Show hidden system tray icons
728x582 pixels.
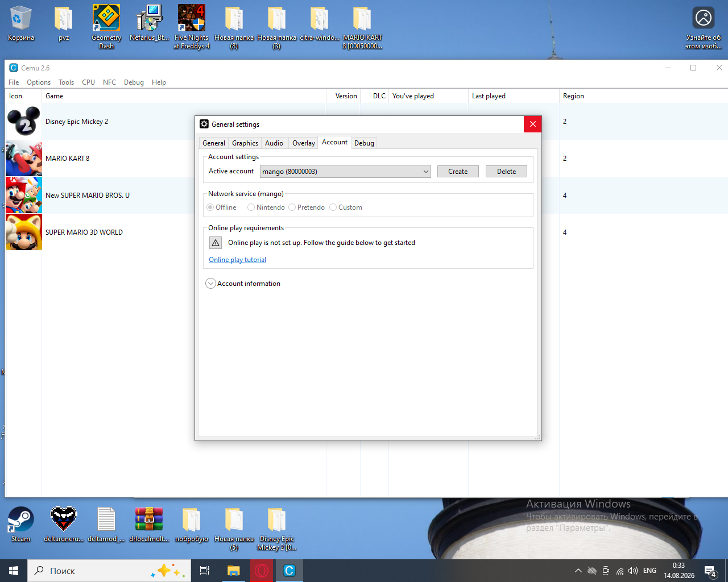pyautogui.click(x=578, y=571)
